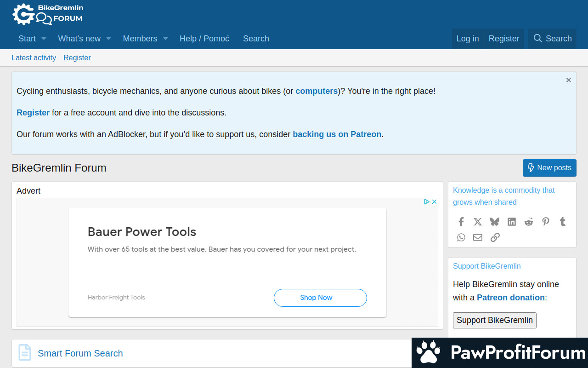Open the backing us on Patreon link
The width and height of the screenshot is (588, 368).
[337, 134]
